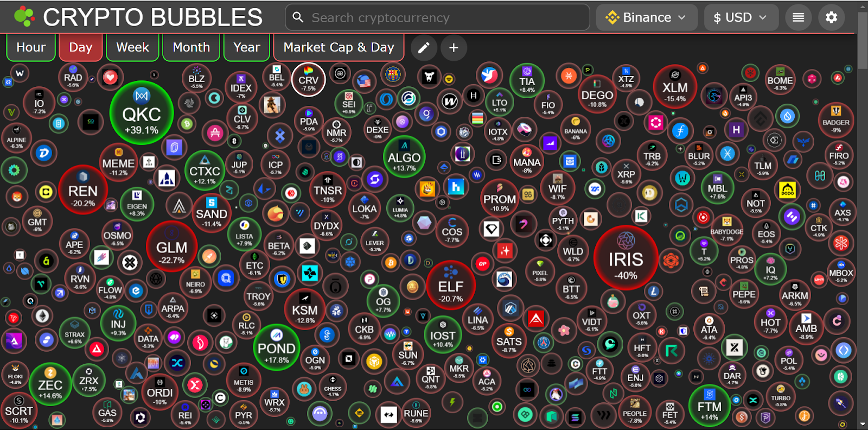Select the PROM -10.9% bubble
This screenshot has height=430, width=868.
(x=500, y=198)
